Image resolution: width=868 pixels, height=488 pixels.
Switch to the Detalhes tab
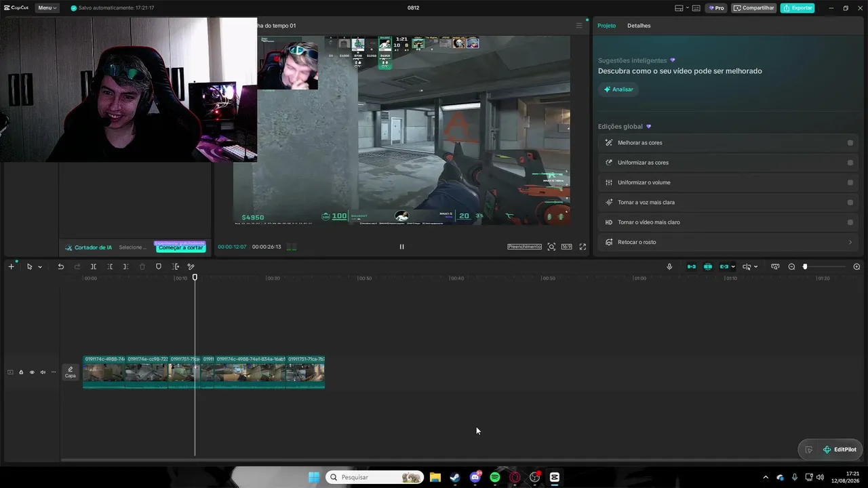pyautogui.click(x=639, y=26)
